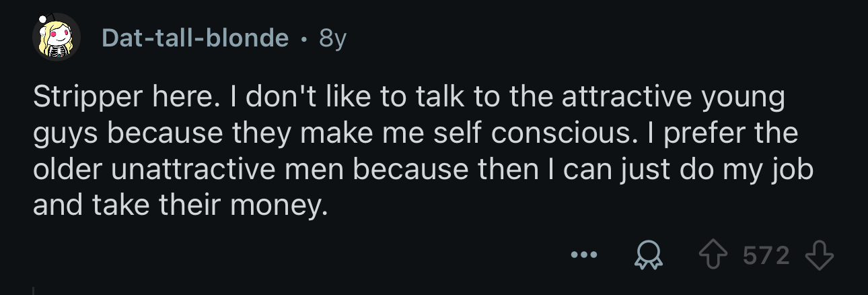Click the words "I prefer the"
The height and width of the screenshot is (295, 868).
tap(732, 133)
